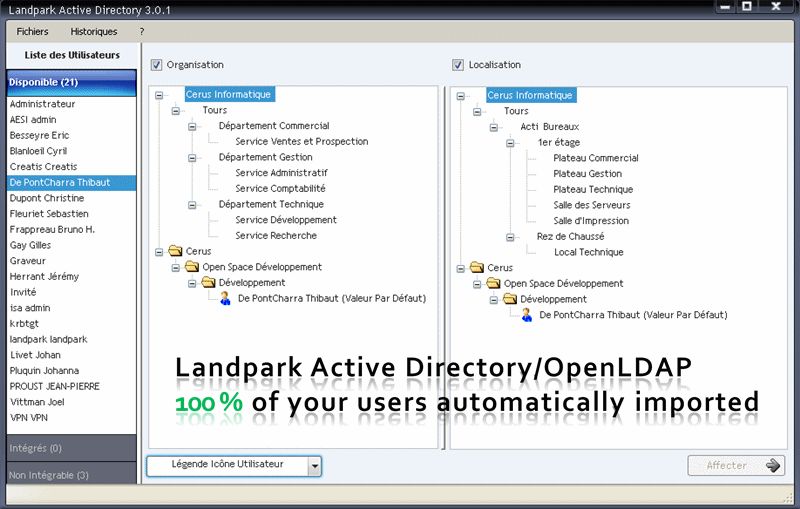
Task: Collapse the 1er étage node
Action: pyautogui.click(x=510, y=143)
